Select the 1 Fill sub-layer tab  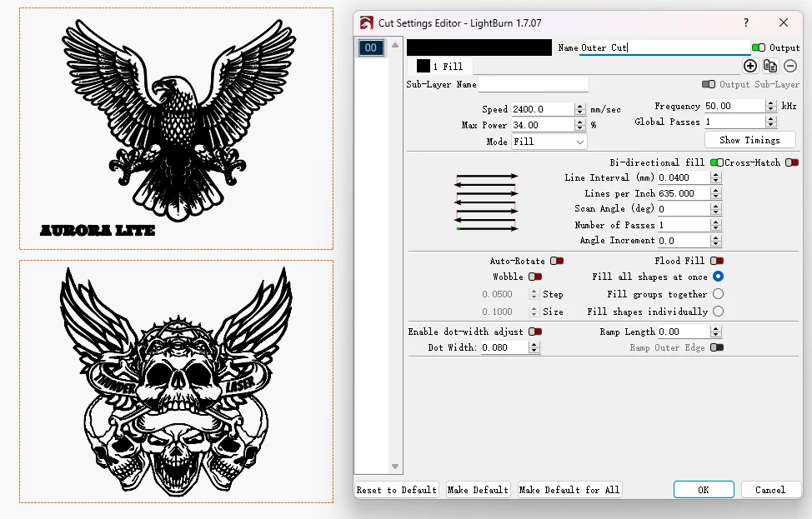[440, 67]
